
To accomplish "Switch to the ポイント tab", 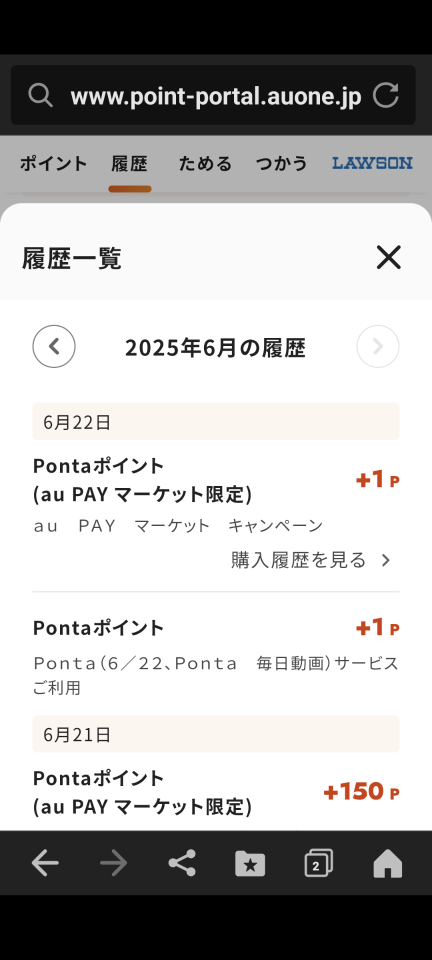I will tap(54, 163).
